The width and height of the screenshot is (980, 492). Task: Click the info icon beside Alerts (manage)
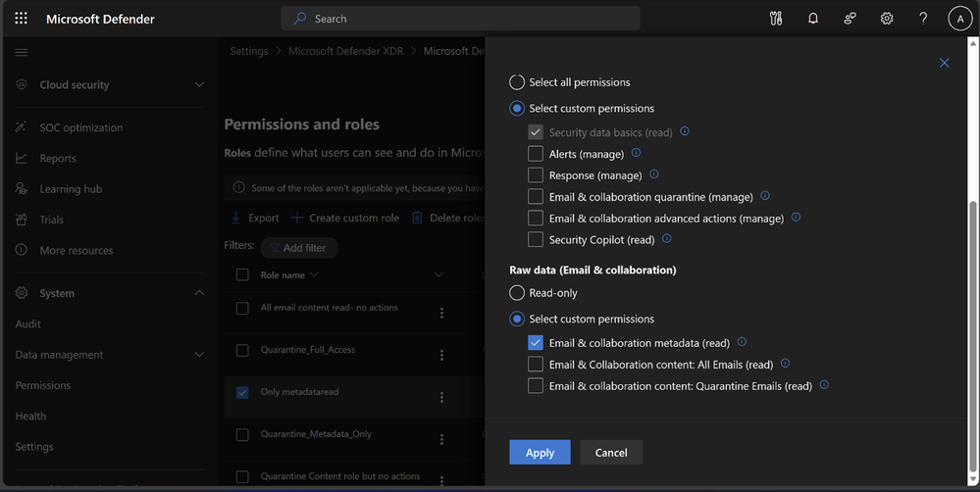[x=637, y=153]
